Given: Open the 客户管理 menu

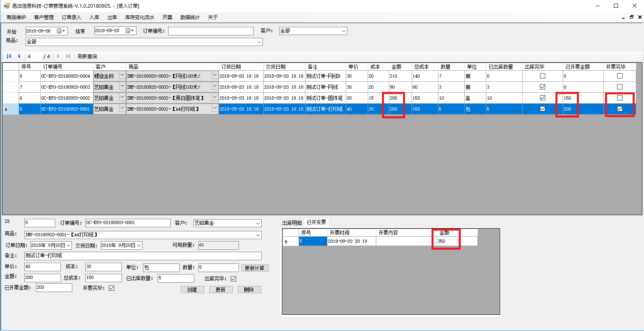Looking at the screenshot, I should [44, 17].
